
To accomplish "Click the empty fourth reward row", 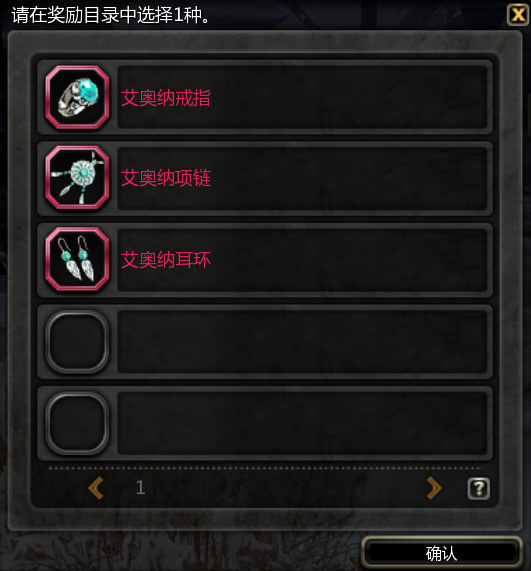I will (x=265, y=342).
